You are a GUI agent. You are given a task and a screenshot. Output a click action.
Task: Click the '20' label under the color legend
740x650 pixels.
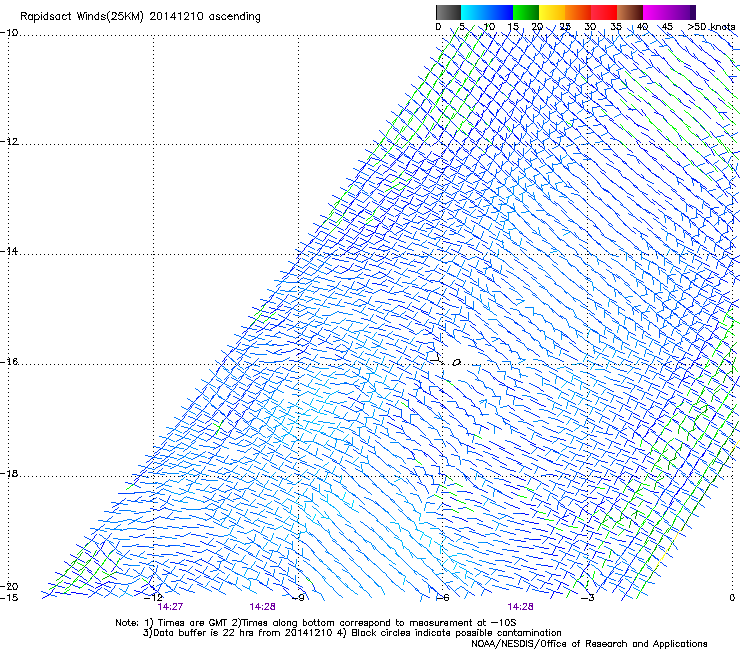(x=537, y=27)
